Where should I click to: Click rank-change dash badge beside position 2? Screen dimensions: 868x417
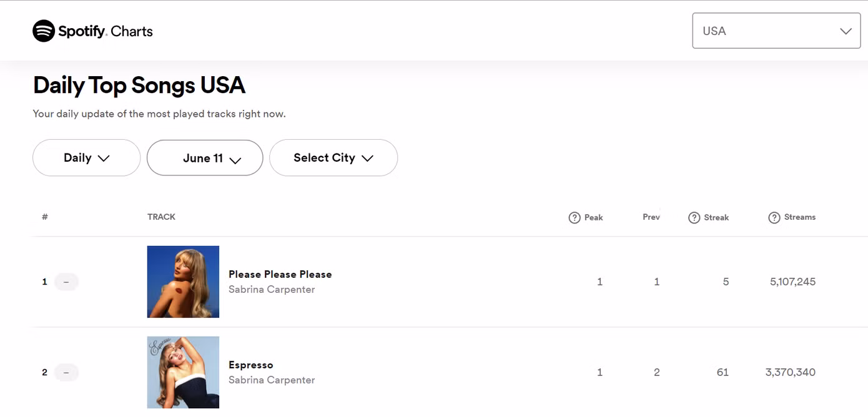pyautogui.click(x=66, y=373)
